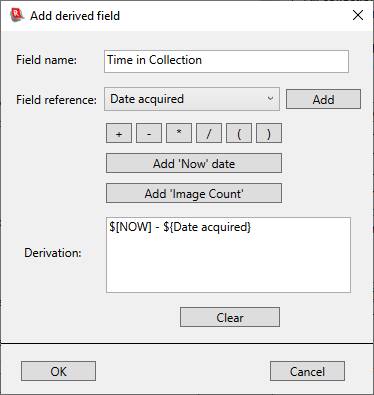Image resolution: width=374 pixels, height=395 pixels.
Task: Insert the divide slash operator
Action: coord(209,133)
